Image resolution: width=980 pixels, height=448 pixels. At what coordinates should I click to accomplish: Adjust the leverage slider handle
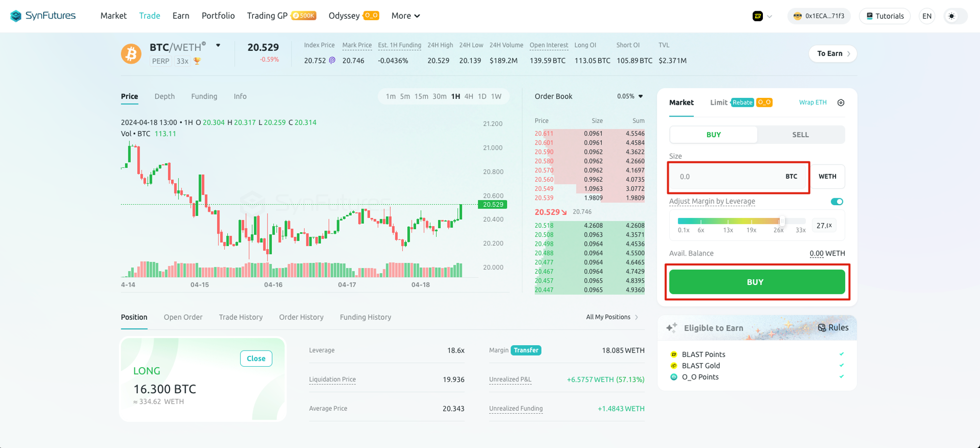(x=782, y=221)
